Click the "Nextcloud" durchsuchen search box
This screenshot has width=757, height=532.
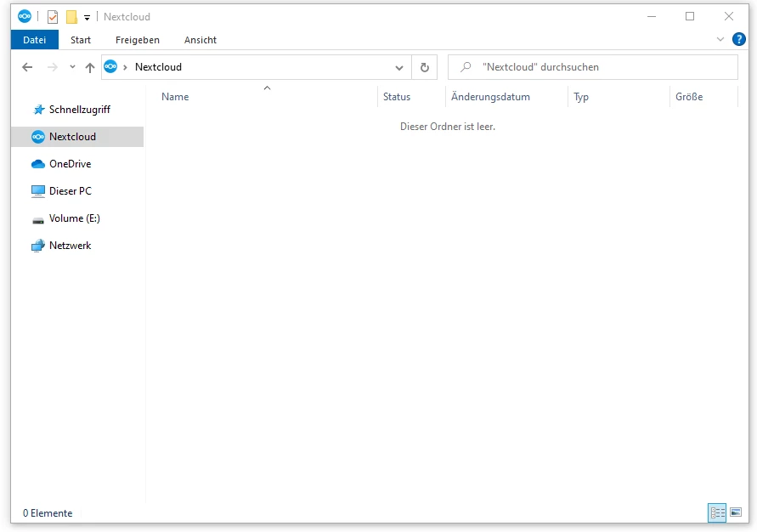point(593,67)
